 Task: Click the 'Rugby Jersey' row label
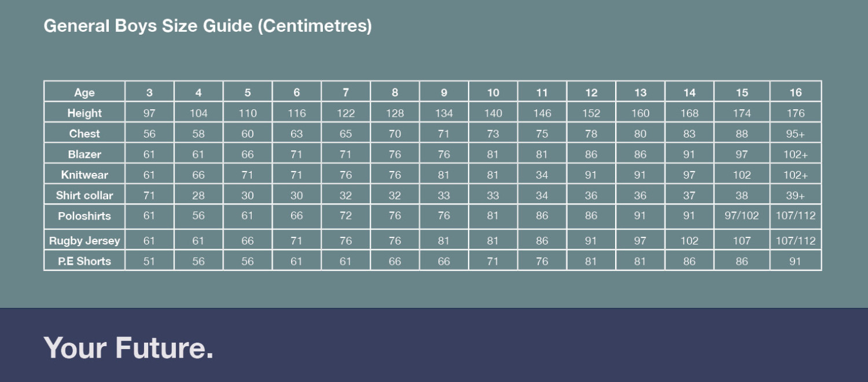(84, 240)
